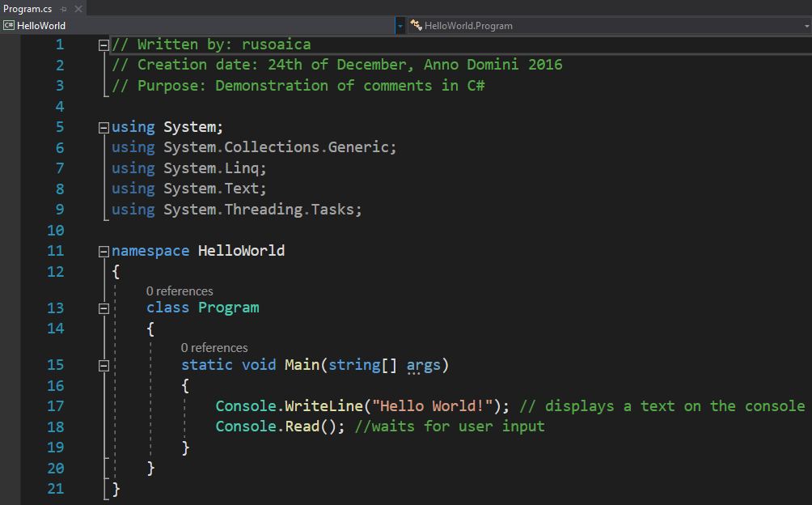Click the 0 references link above class Program

180,291
